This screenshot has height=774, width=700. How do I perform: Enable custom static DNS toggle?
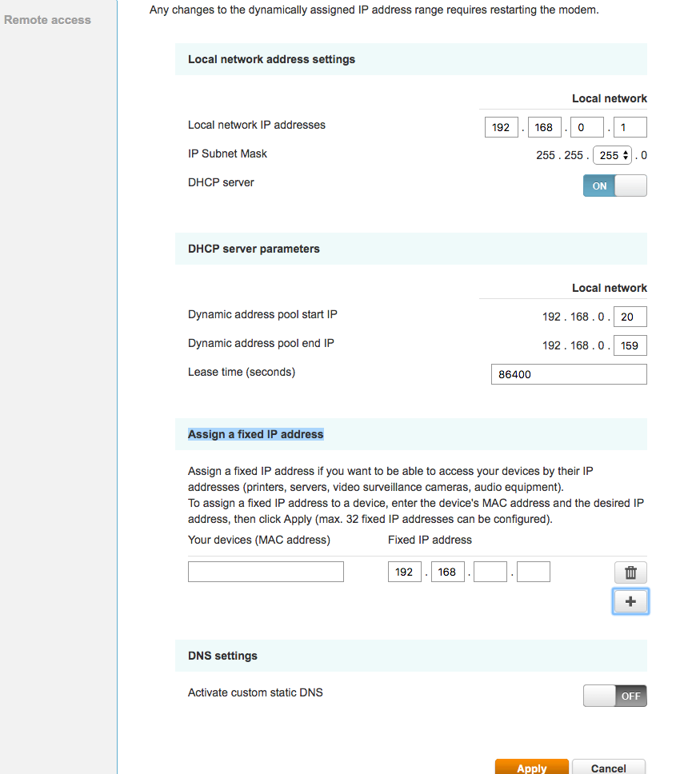(x=614, y=696)
